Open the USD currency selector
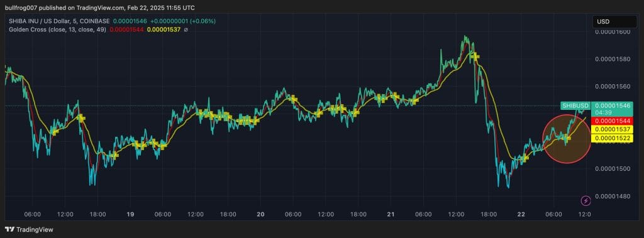644x238 pixels. [614, 21]
